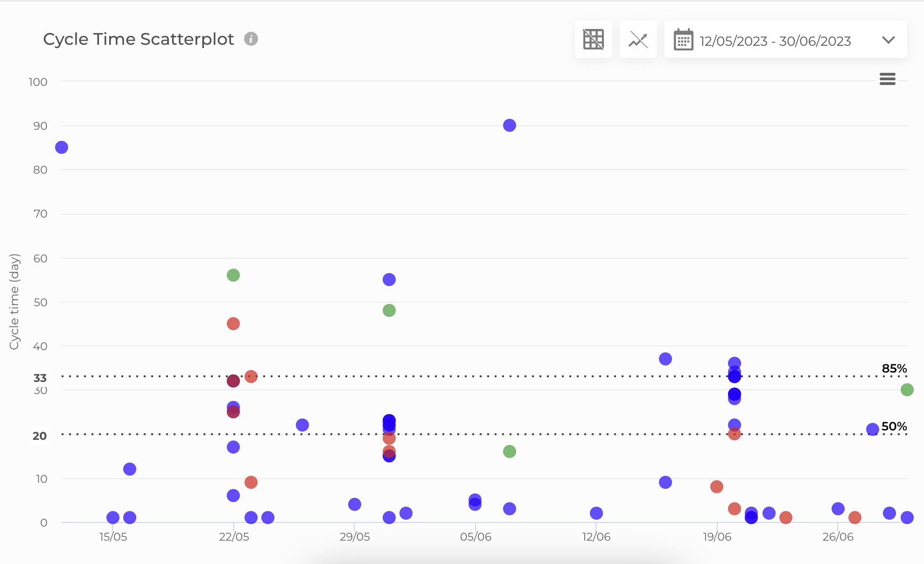Click the calendar icon in the date picker
This screenshot has height=564, width=924.
point(683,40)
